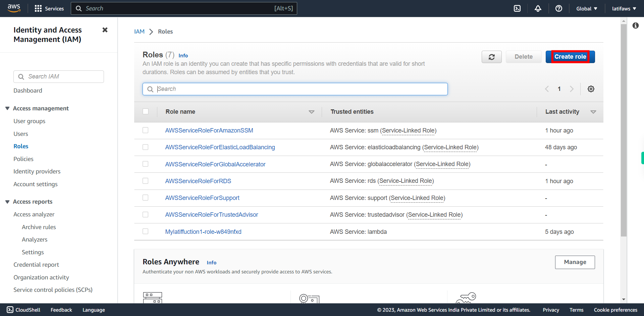Open the notifications bell
The image size is (644, 316).
(x=538, y=8)
